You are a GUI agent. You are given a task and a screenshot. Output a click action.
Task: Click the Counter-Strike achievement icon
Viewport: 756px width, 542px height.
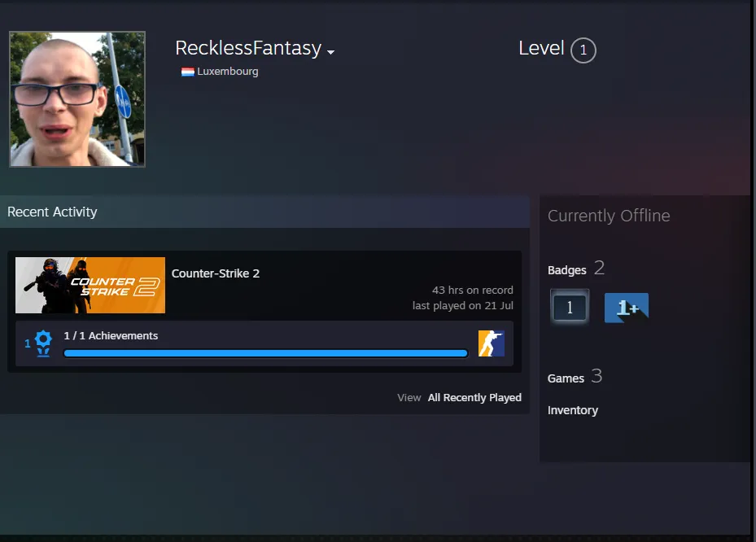click(492, 343)
